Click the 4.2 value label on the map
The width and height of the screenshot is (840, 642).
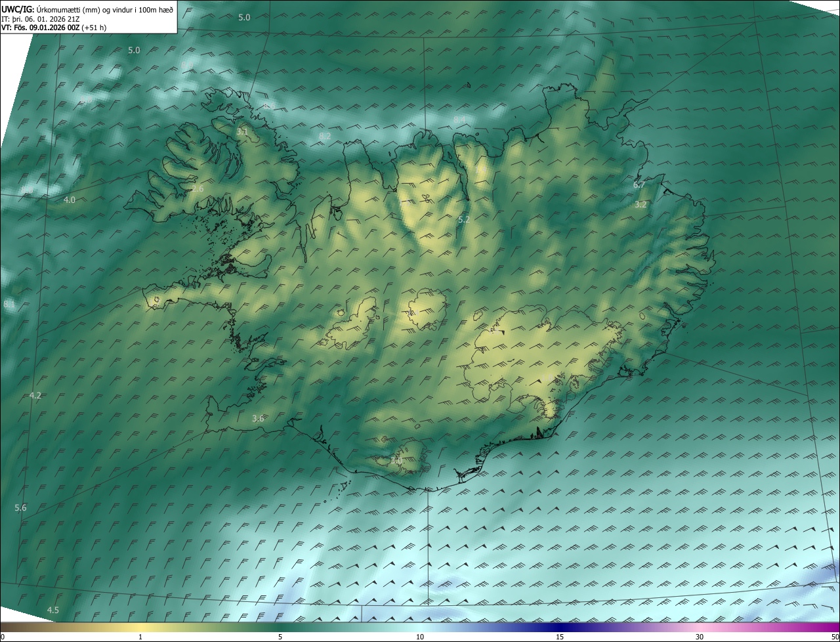[x=35, y=395]
